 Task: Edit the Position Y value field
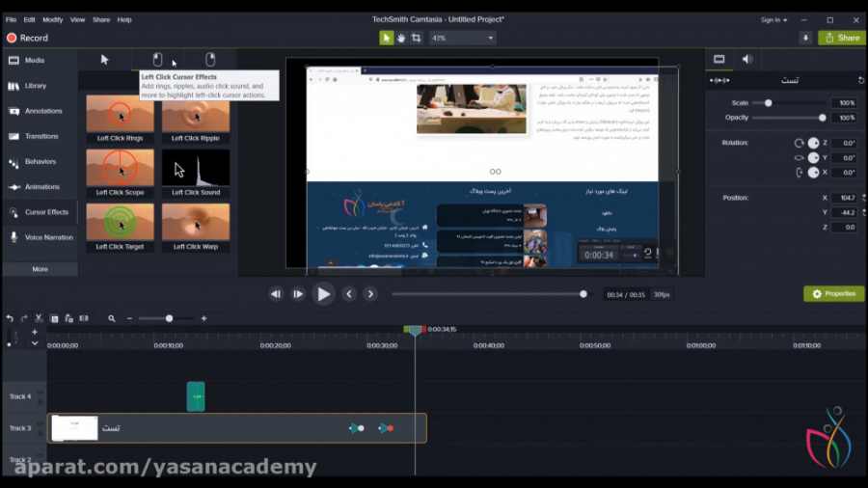[845, 212]
